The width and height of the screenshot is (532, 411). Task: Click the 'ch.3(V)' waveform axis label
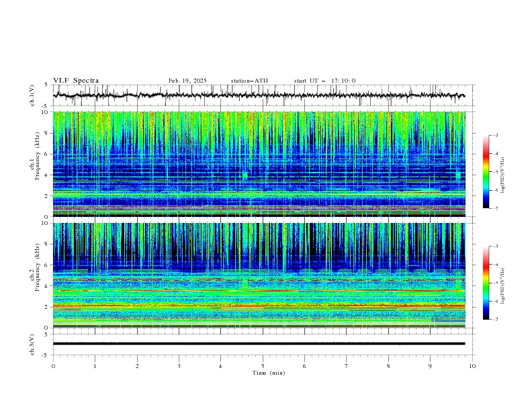pyautogui.click(x=32, y=345)
